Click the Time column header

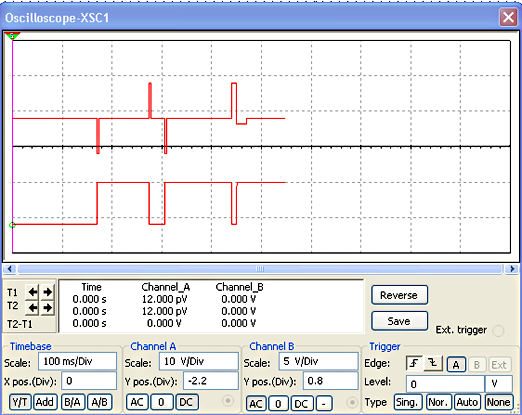coord(91,287)
